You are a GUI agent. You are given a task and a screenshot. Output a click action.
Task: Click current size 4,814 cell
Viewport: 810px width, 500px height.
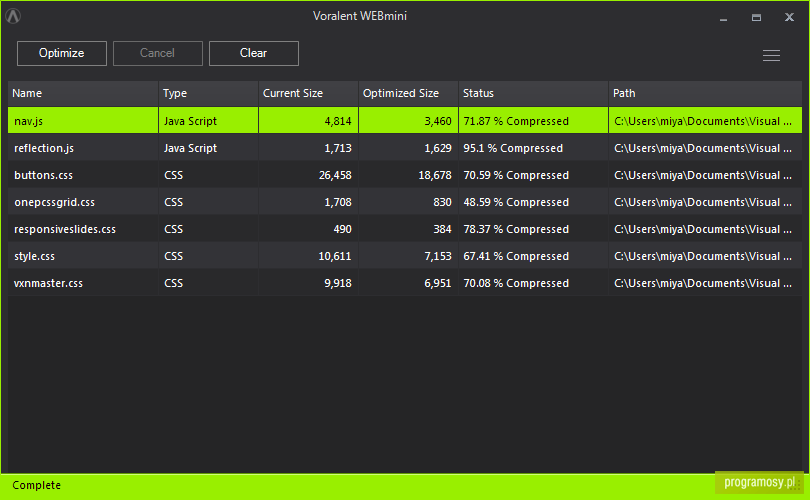coord(308,121)
